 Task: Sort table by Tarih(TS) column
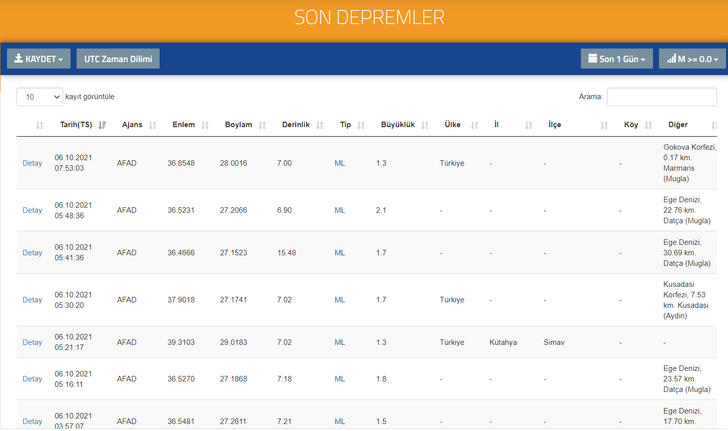coord(83,124)
